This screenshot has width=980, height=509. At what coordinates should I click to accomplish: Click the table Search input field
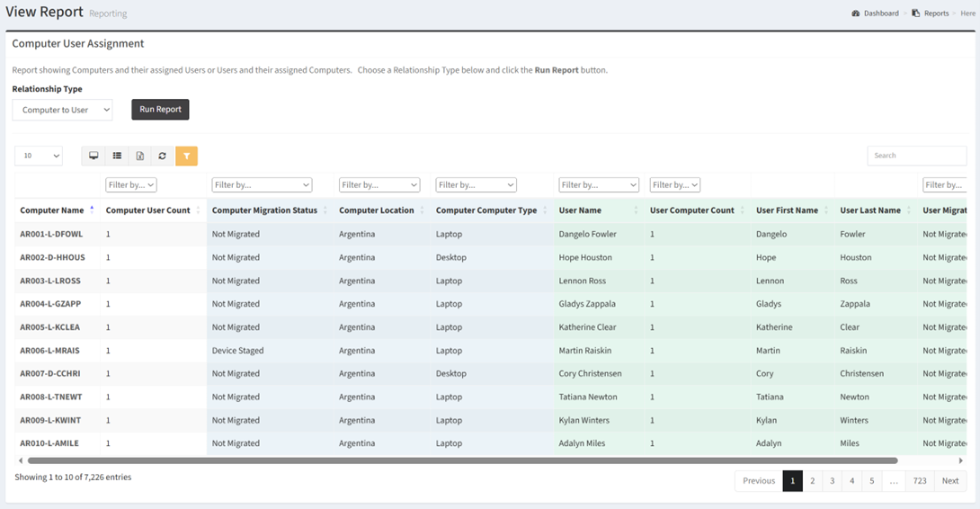916,156
